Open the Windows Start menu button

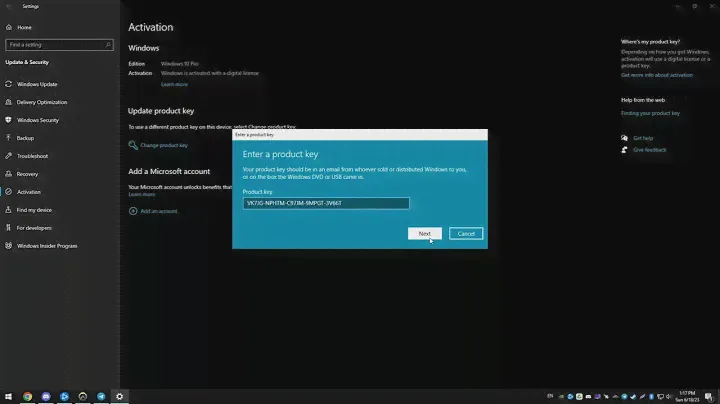[x=9, y=396]
